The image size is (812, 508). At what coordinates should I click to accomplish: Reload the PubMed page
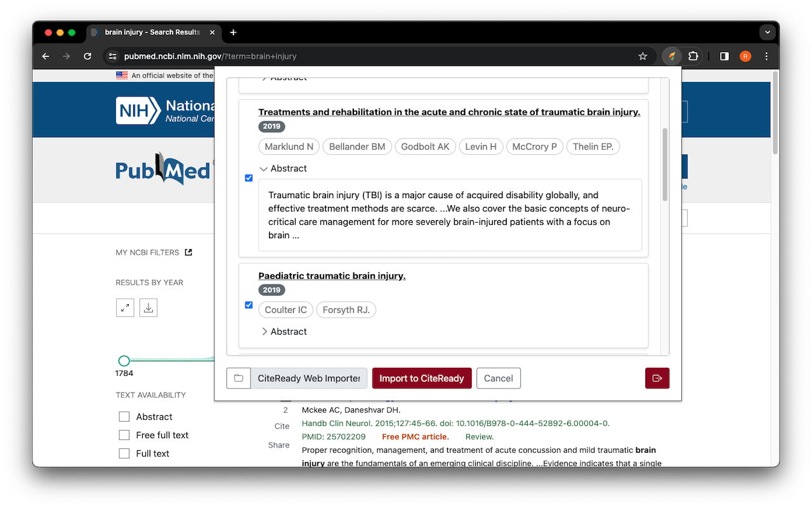coord(88,57)
